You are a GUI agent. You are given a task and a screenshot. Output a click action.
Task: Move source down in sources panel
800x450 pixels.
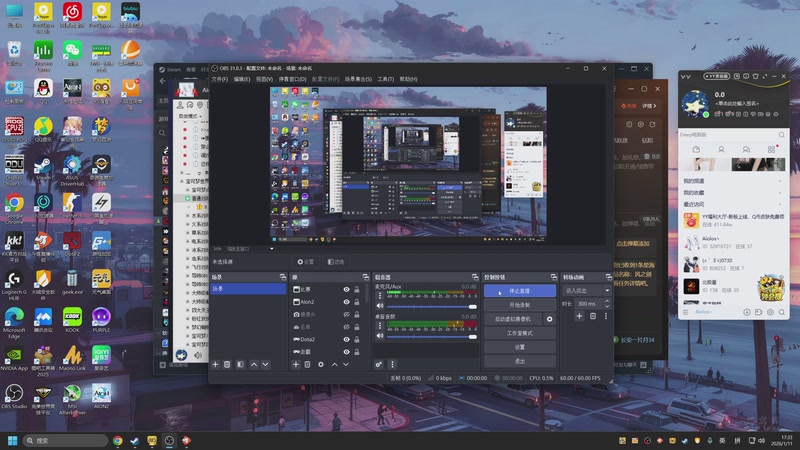coord(346,364)
